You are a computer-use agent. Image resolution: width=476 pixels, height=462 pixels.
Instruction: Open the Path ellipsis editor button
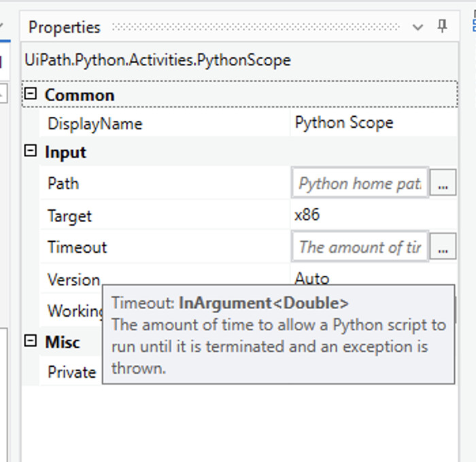(443, 183)
